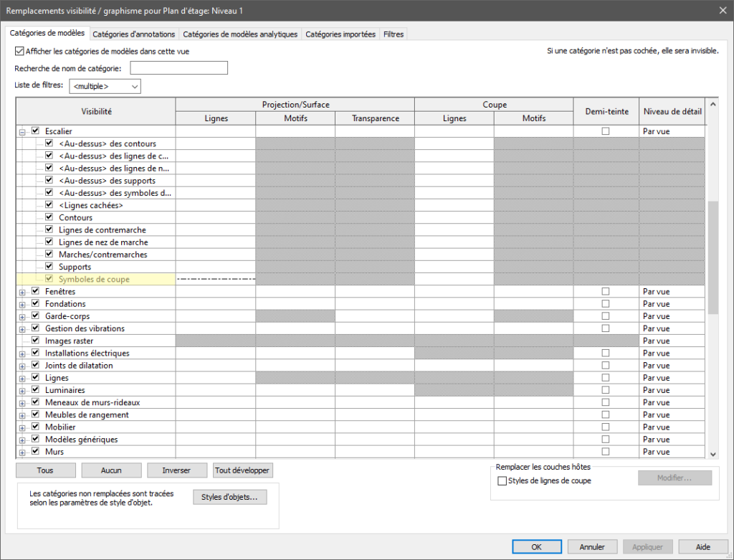734x560 pixels.
Task: Expand the Lignes category
Action: pyautogui.click(x=22, y=379)
